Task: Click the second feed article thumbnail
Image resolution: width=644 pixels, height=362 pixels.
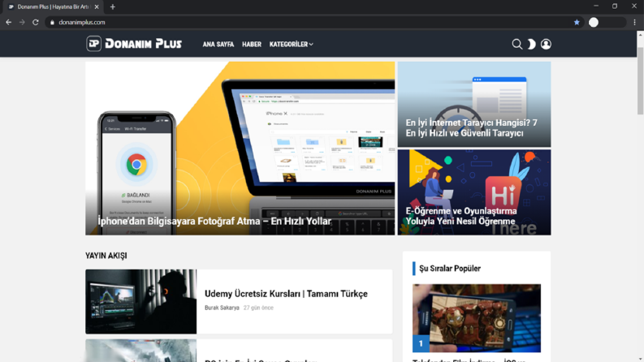Action: [x=140, y=351]
